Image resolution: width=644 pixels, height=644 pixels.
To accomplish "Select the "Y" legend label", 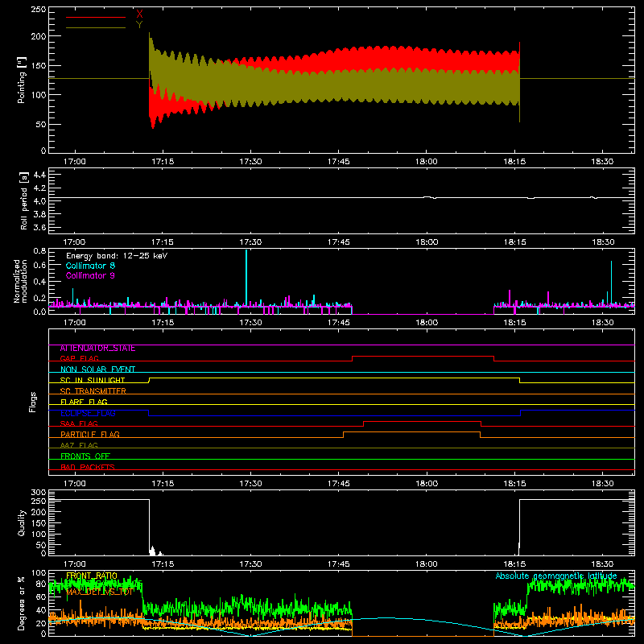I will 139,25.
